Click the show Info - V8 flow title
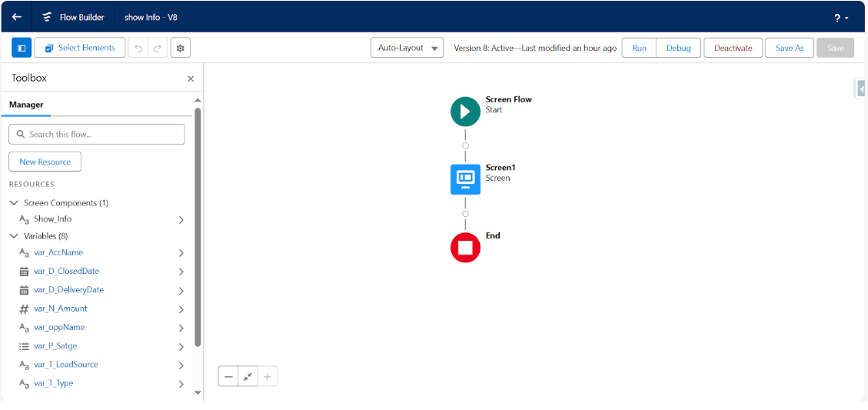This screenshot has height=410, width=868. tap(151, 17)
